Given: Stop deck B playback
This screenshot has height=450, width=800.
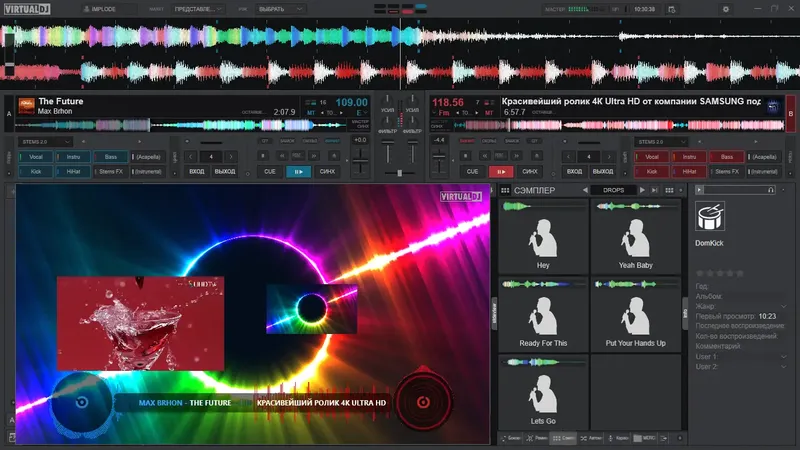Looking at the screenshot, I should click(x=465, y=156).
